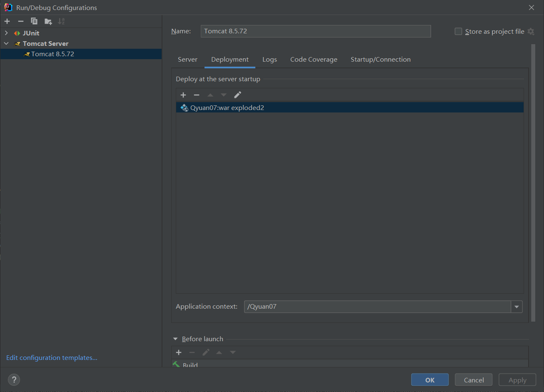Switch to the Server tab

pyautogui.click(x=187, y=60)
